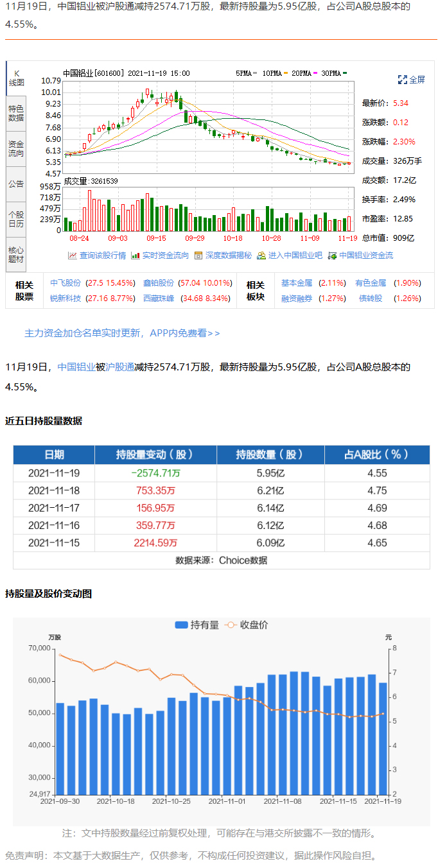Click the latest price value 5.34
The width and height of the screenshot is (438, 868).
click(x=401, y=103)
